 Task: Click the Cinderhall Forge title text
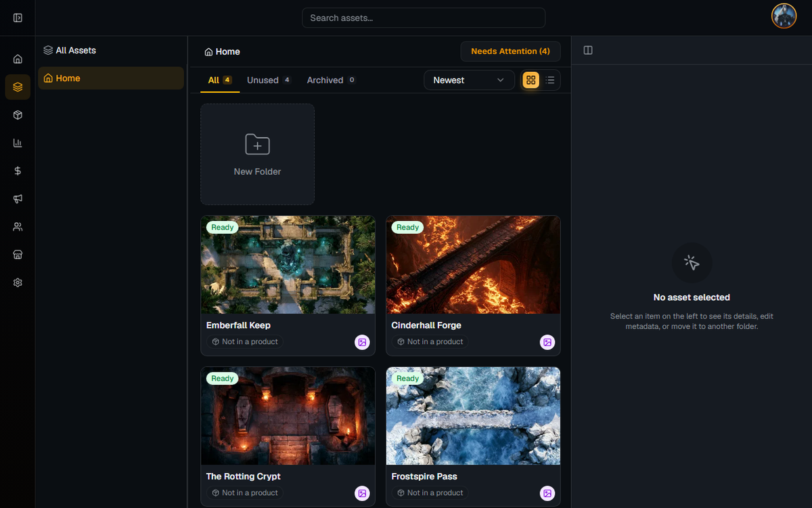[426, 325]
